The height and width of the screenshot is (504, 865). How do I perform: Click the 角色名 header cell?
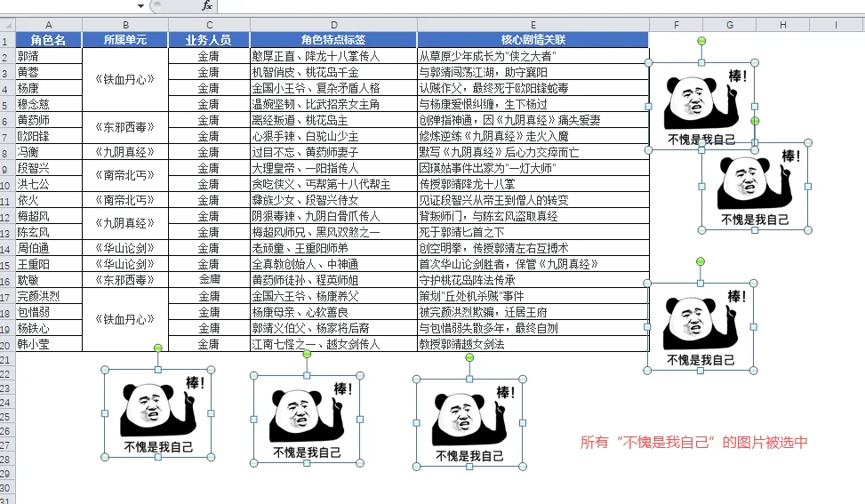click(49, 40)
